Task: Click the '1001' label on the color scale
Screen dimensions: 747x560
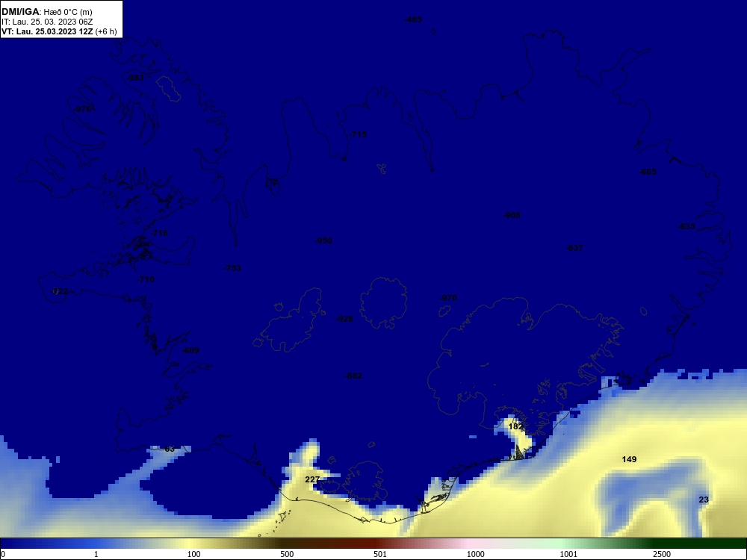Action: 568,554
